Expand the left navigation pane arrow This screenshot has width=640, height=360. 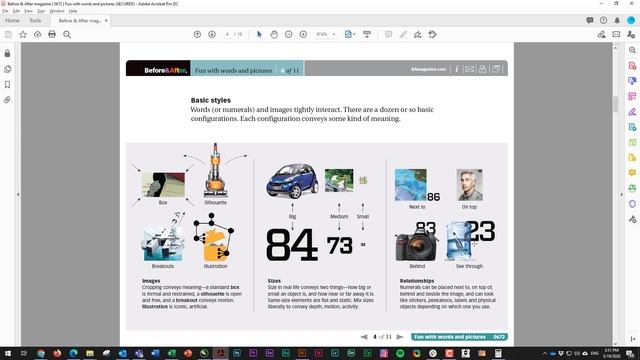[x=18, y=194]
